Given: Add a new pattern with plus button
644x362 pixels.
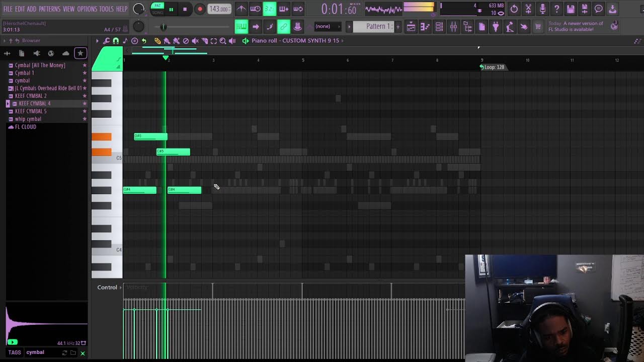Looking at the screenshot, I should pos(398,27).
